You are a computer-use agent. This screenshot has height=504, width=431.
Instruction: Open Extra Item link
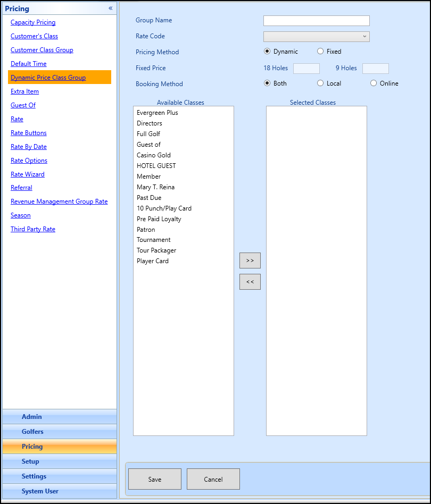(x=25, y=91)
